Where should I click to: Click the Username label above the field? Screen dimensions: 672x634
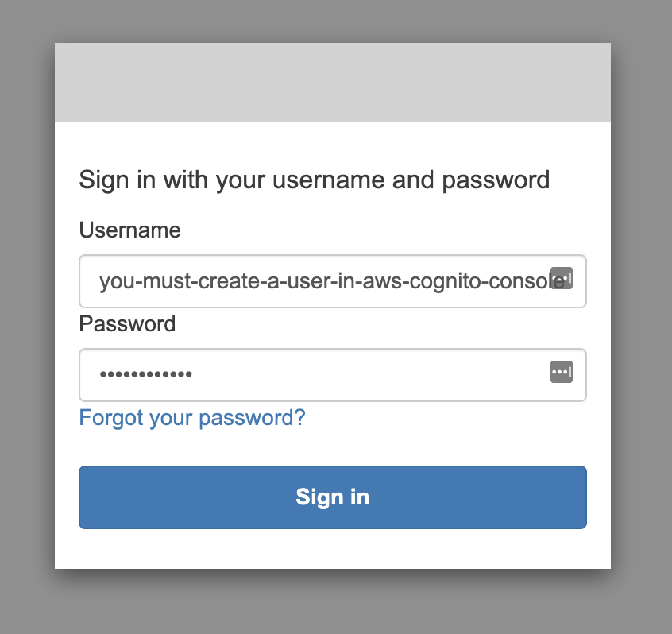pyautogui.click(x=129, y=230)
